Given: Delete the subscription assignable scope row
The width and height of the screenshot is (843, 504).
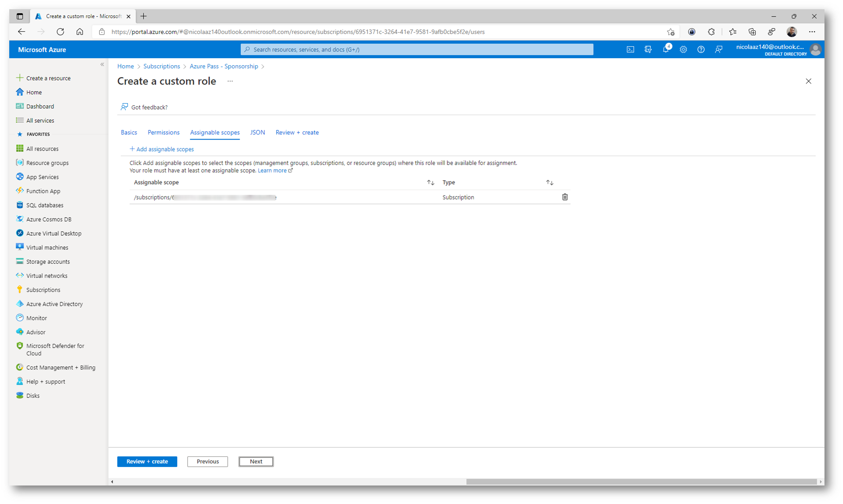Looking at the screenshot, I should point(564,197).
